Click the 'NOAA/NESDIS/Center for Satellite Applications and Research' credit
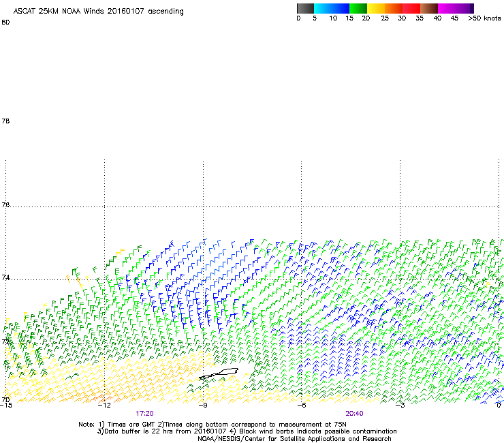 [x=294, y=439]
